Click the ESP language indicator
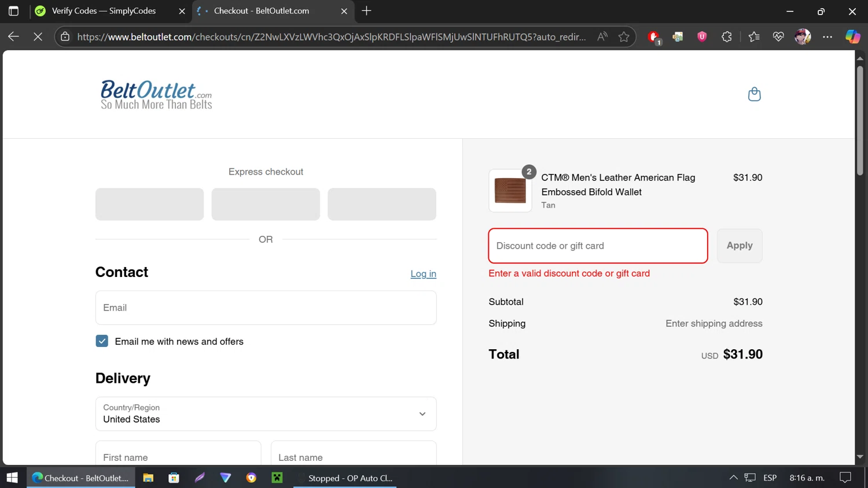The image size is (868, 488). [x=770, y=478]
